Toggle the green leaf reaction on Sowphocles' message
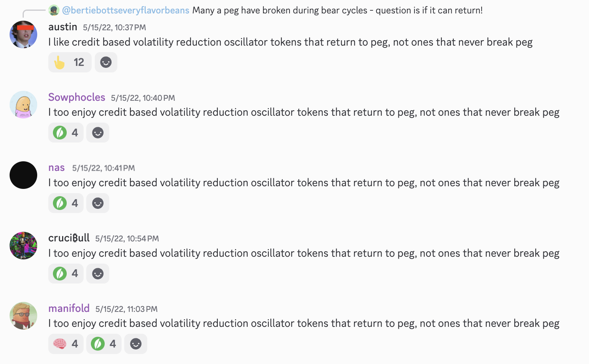The width and height of the screenshot is (589, 364). tap(66, 133)
